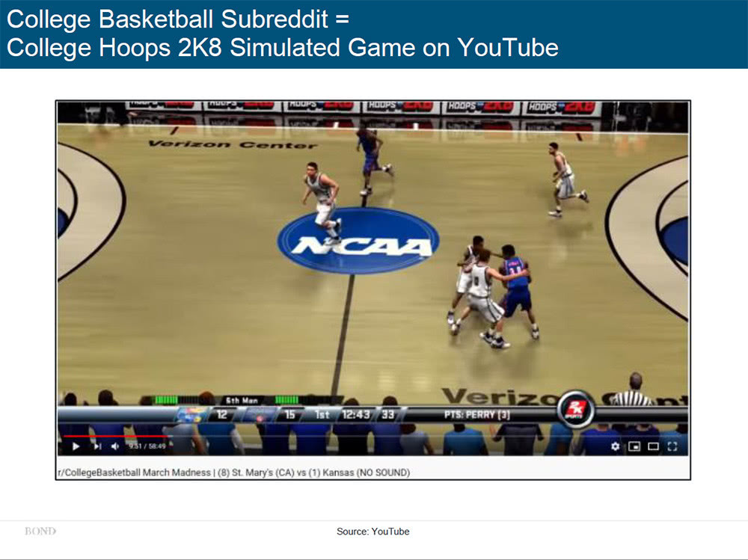Enter fullscreen video mode

(672, 446)
